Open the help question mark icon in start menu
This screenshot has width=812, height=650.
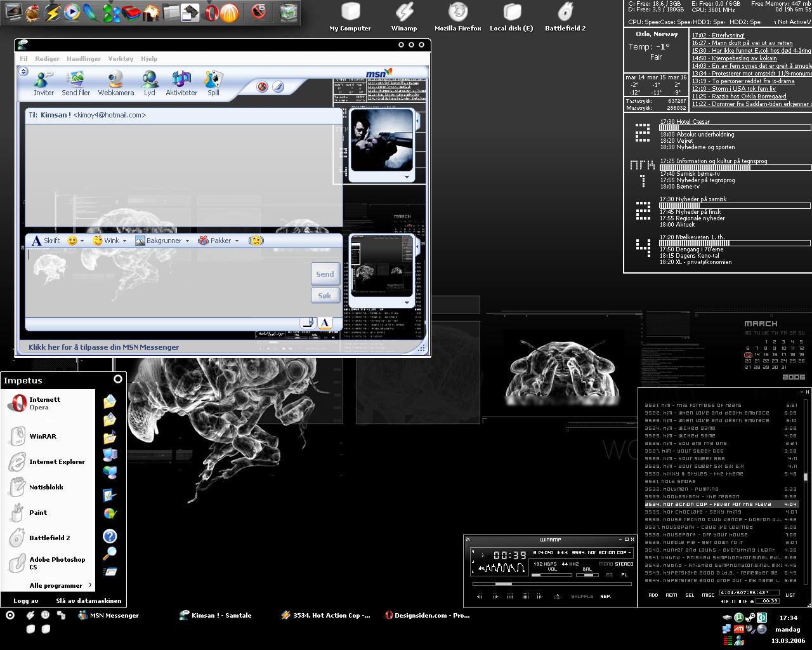[x=110, y=536]
